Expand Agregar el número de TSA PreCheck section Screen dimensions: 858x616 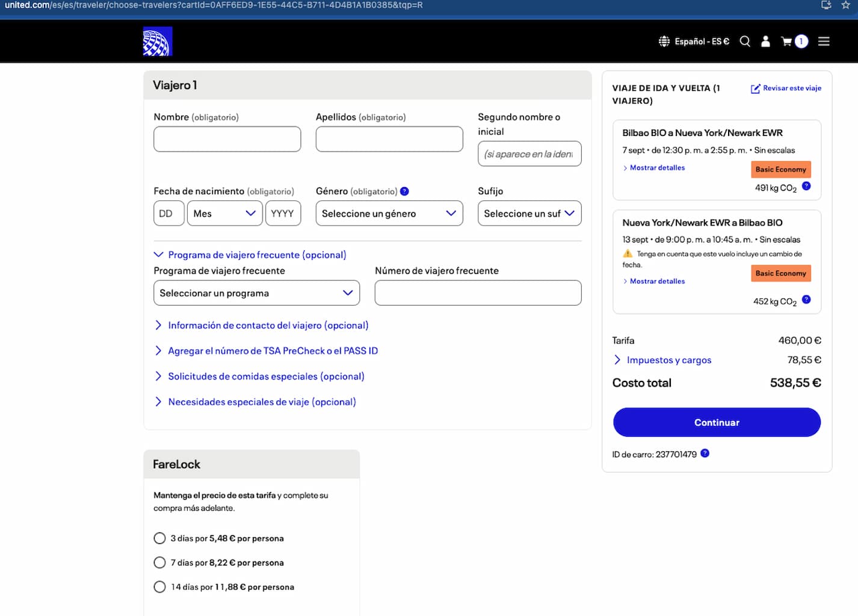[x=266, y=351]
